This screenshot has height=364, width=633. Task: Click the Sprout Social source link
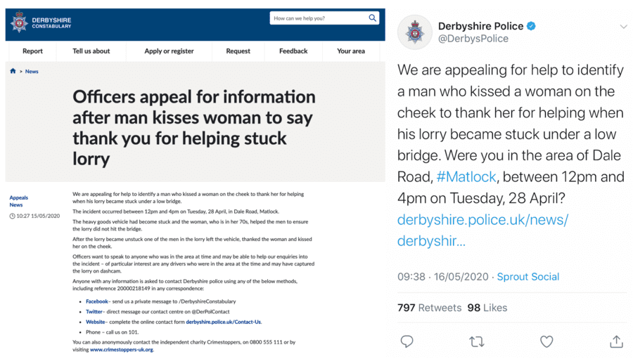coord(528,277)
